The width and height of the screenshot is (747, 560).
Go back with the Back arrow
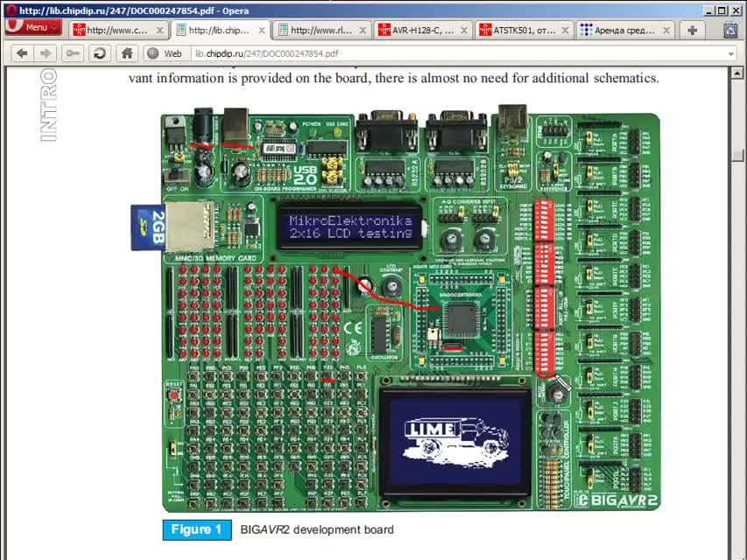pyautogui.click(x=22, y=53)
